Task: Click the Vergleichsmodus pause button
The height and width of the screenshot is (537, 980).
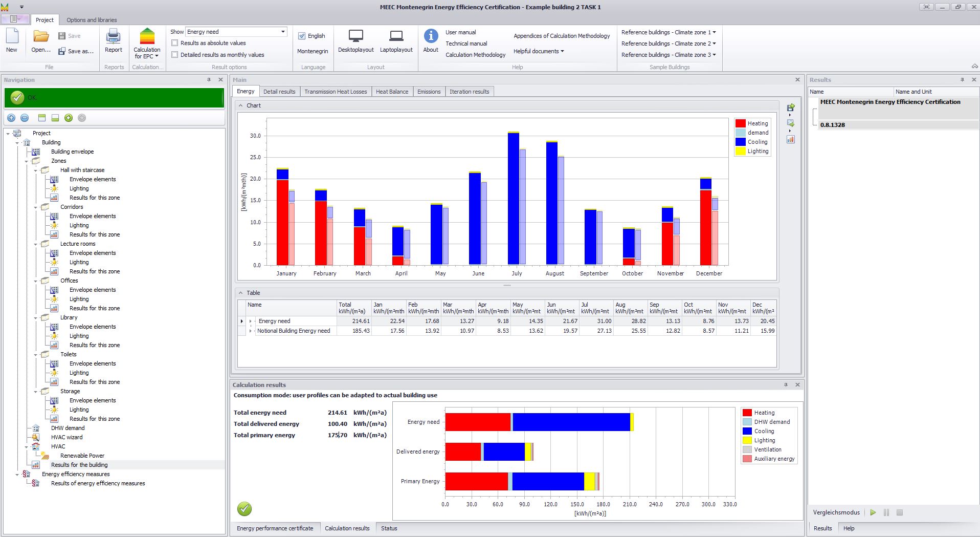Action: [886, 512]
